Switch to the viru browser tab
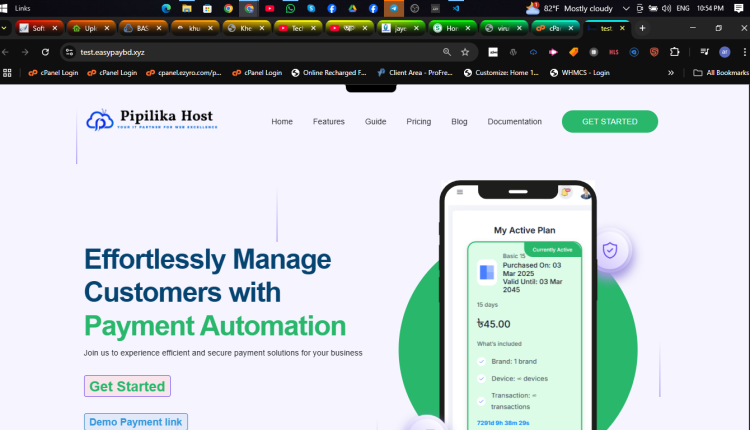Screen dimensions: 750x430 (503, 28)
